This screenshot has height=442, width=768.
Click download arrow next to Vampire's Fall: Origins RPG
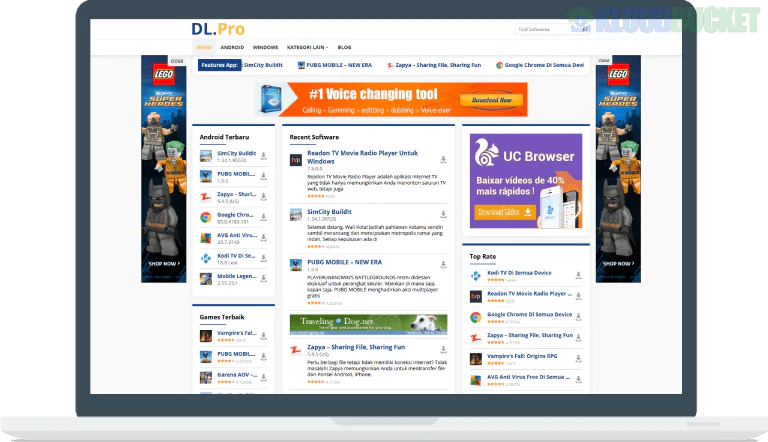pos(579,358)
